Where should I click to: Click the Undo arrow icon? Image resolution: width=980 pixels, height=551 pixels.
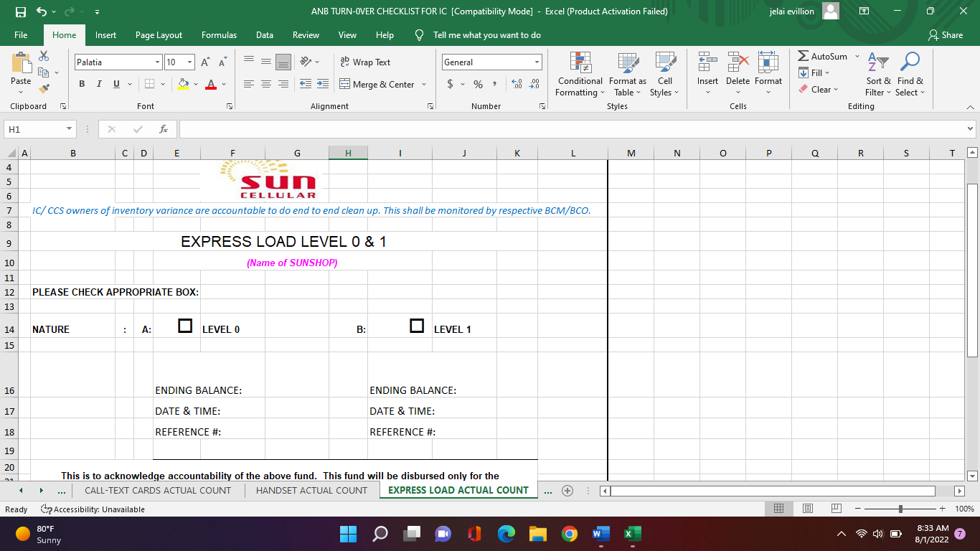42,11
